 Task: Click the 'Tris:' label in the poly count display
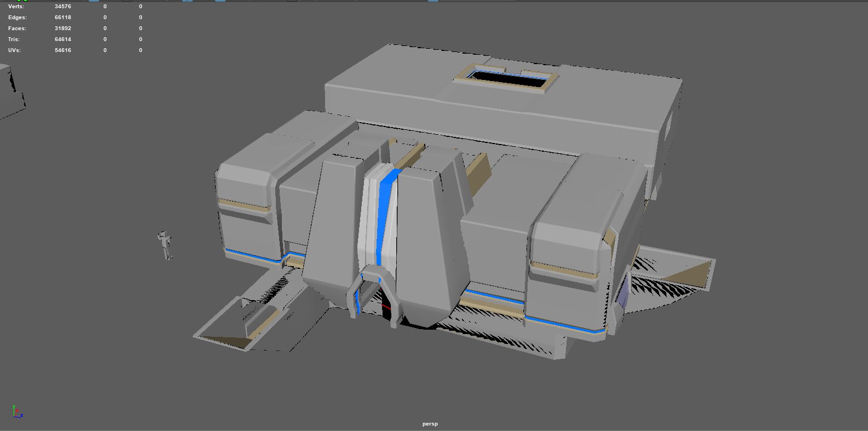[x=14, y=39]
